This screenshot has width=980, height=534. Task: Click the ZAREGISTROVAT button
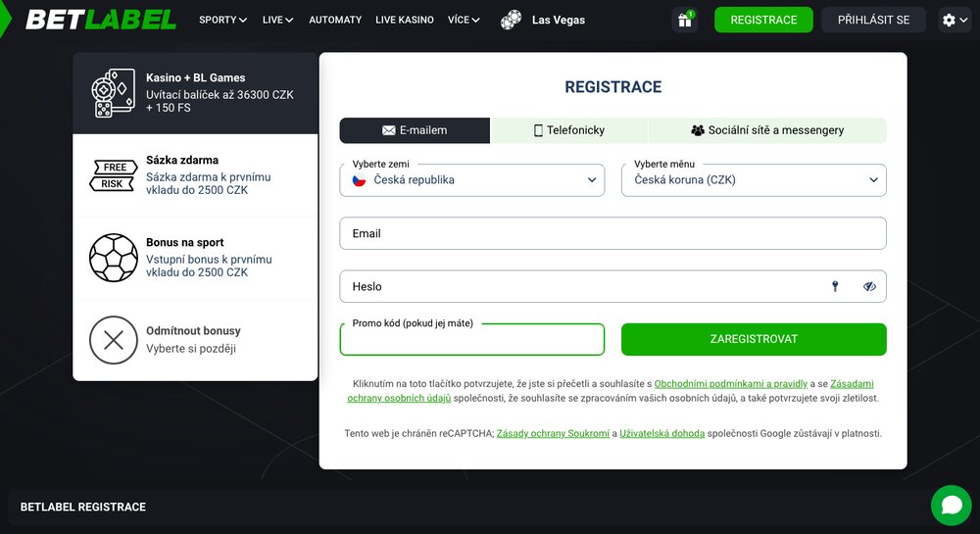754,339
